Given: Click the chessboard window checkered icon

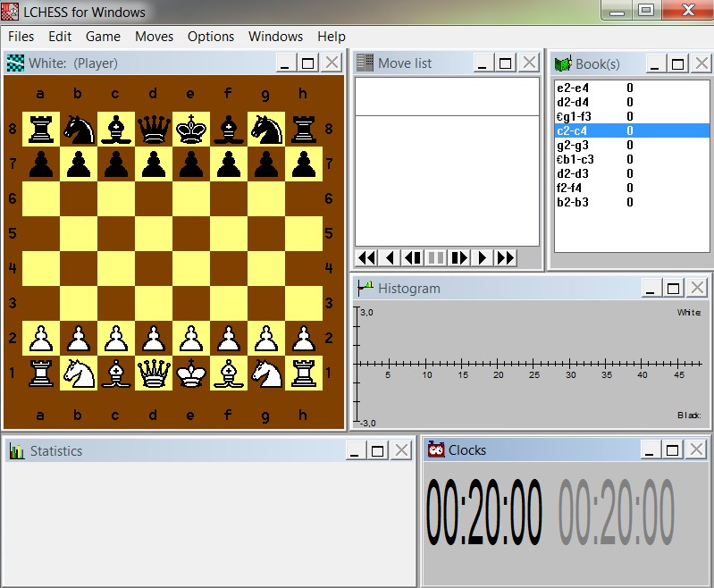Looking at the screenshot, I should pos(15,63).
